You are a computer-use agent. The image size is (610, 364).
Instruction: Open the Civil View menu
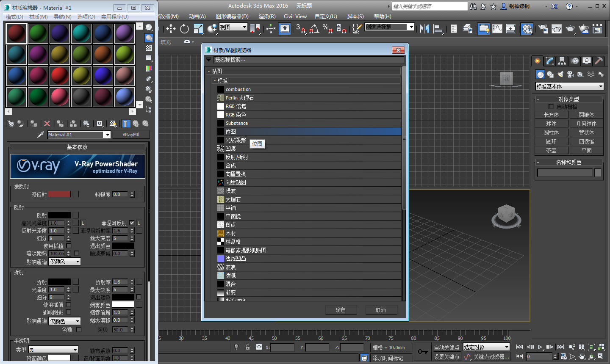(295, 16)
